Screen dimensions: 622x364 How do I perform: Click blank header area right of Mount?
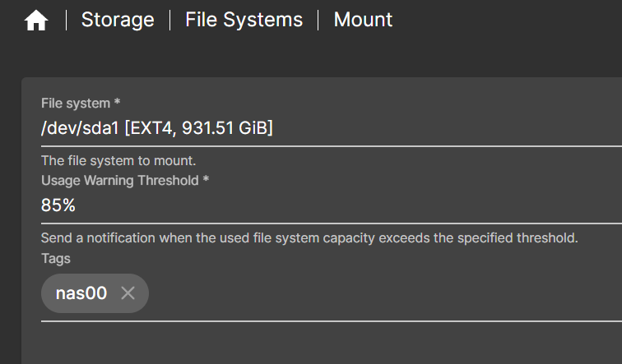tap(508, 20)
